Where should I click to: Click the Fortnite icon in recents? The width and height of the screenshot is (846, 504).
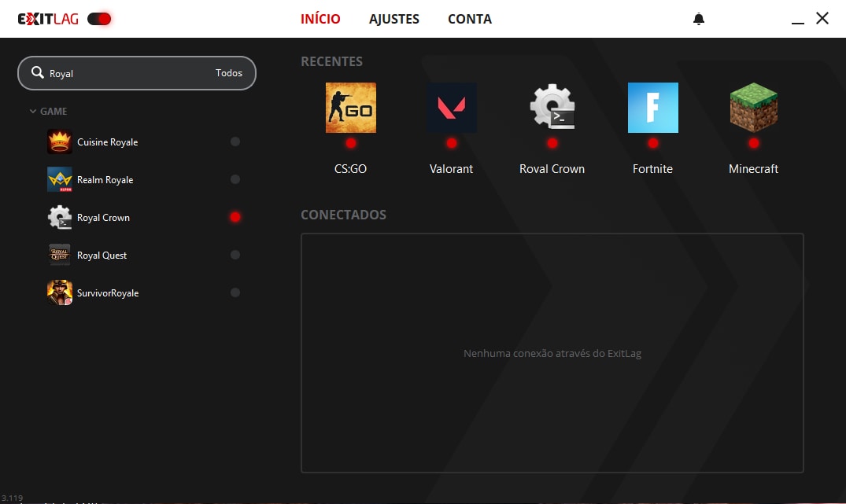point(652,108)
